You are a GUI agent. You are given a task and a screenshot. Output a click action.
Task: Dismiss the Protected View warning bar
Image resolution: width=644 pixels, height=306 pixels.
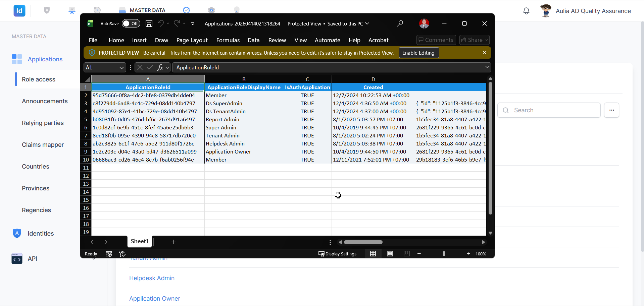485,53
